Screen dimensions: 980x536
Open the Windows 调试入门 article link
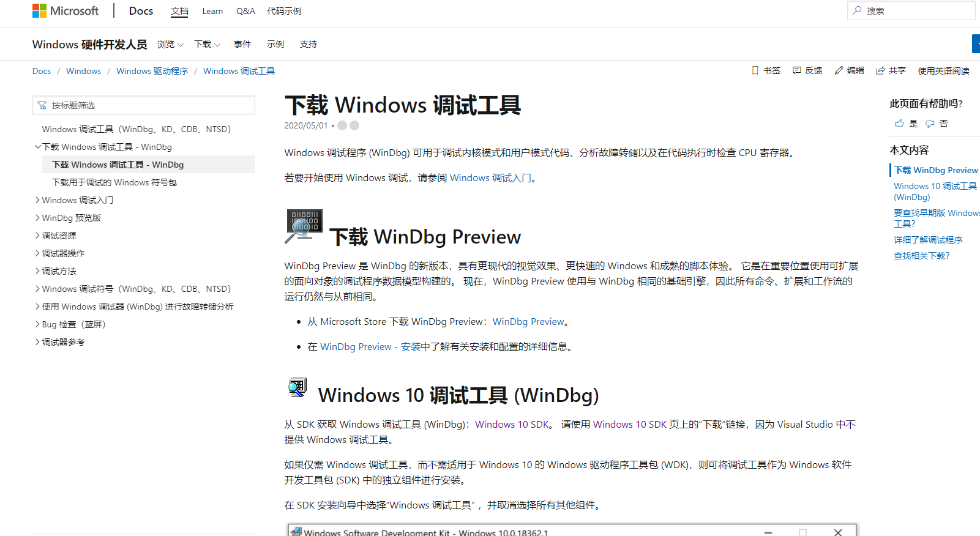click(490, 178)
